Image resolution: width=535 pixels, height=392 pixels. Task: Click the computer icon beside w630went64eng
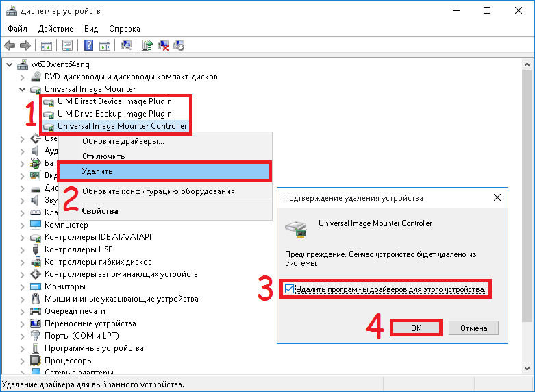23,64
